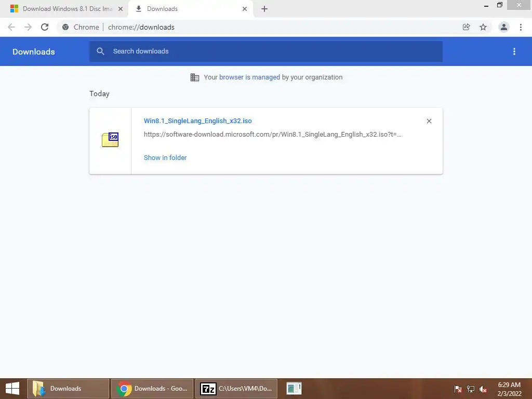The image size is (532, 399).
Task: Click the Downloads page heading
Action: point(34,51)
